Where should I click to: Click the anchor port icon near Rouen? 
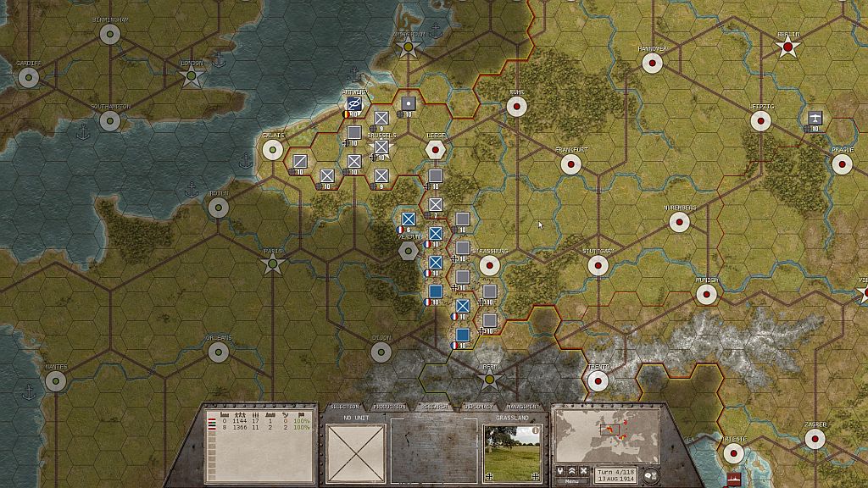point(192,190)
